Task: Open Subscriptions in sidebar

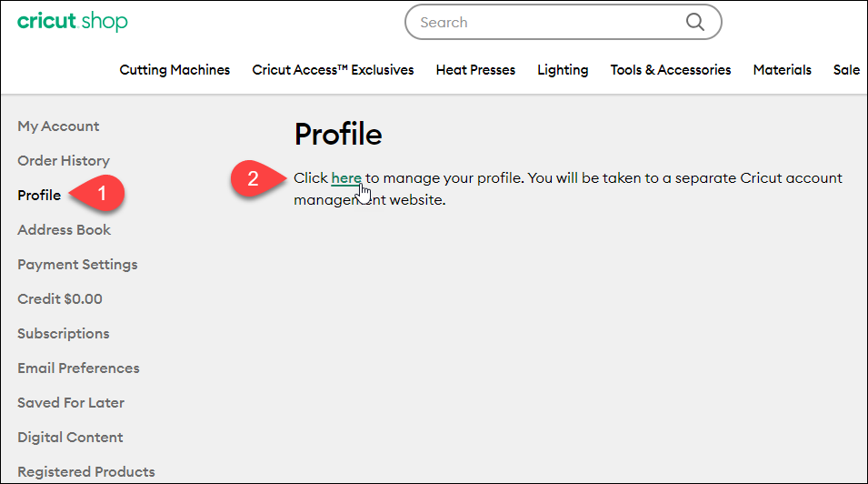Action: [x=63, y=334]
